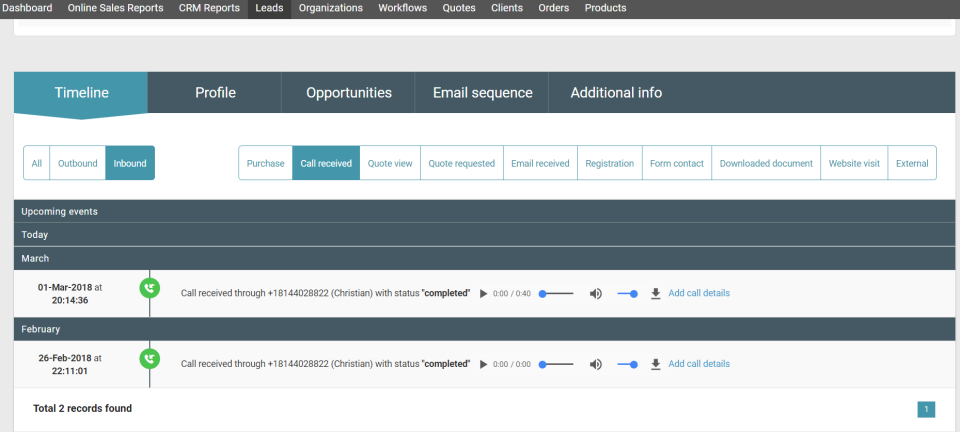
Task: Expand the Upcoming events section
Action: (59, 211)
